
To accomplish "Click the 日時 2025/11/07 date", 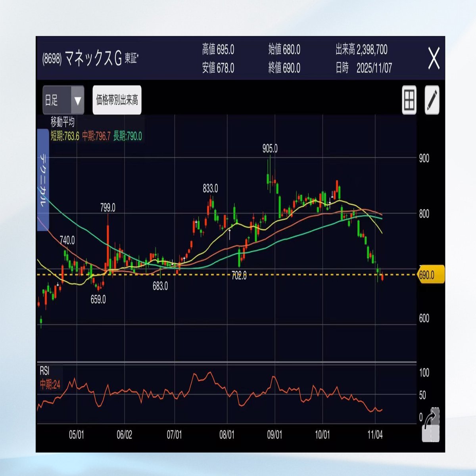I will (364, 68).
